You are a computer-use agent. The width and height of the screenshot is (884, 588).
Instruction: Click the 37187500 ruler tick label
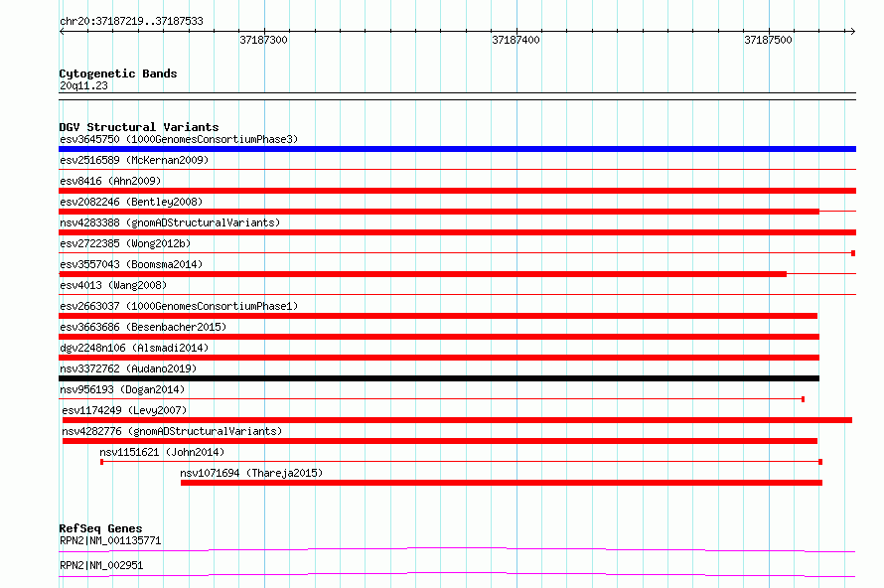(768, 40)
